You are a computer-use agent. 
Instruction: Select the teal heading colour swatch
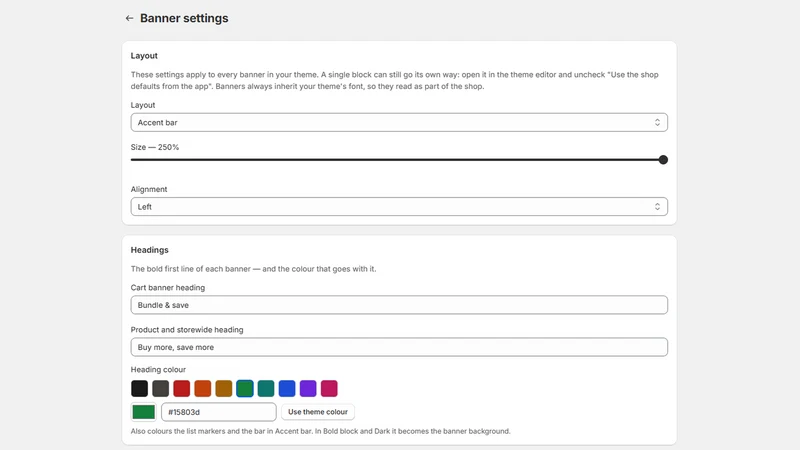pyautogui.click(x=266, y=388)
